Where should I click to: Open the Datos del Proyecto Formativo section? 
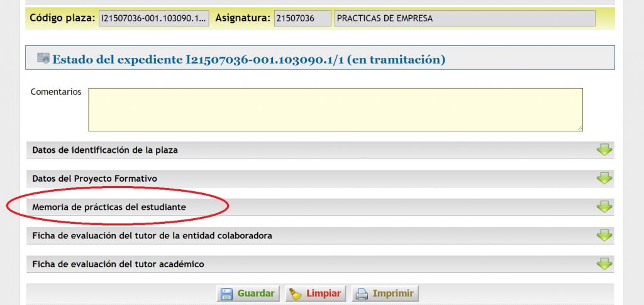pyautogui.click(x=320, y=179)
